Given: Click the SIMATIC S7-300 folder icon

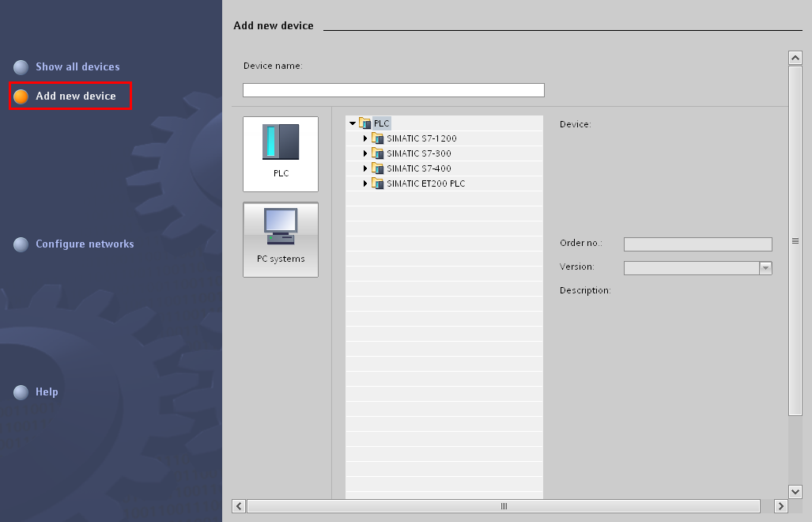Looking at the screenshot, I should [x=378, y=153].
